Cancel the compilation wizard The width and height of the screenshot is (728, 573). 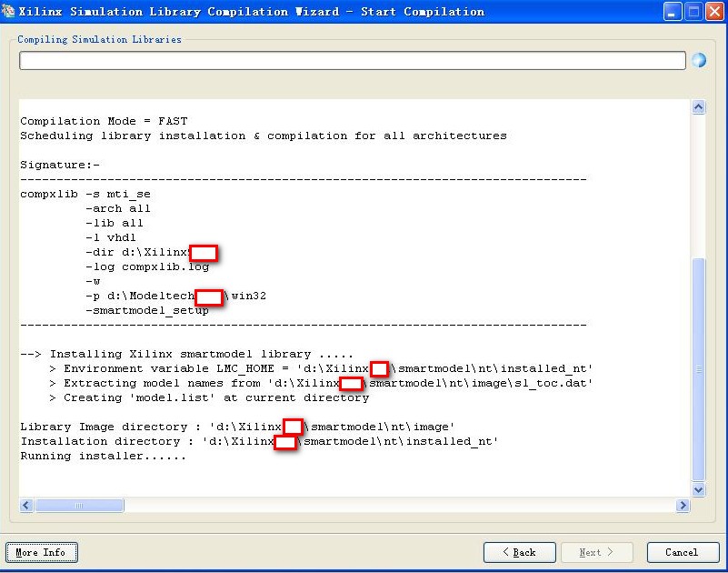pyautogui.click(x=683, y=552)
